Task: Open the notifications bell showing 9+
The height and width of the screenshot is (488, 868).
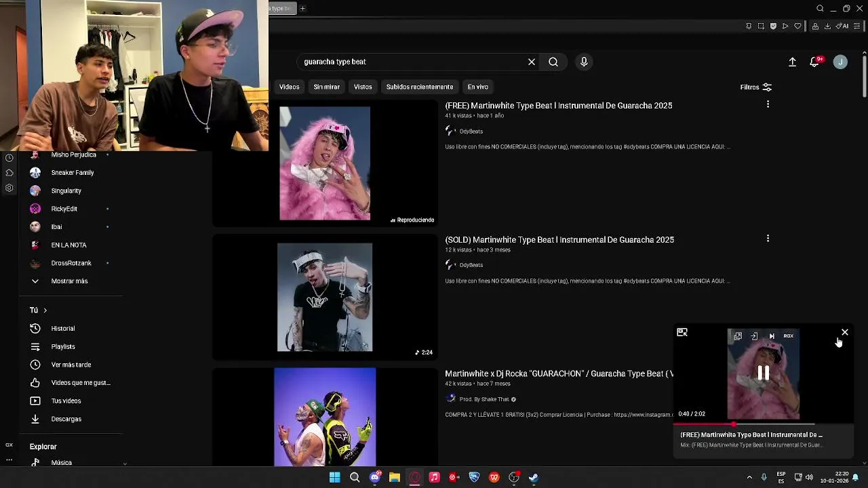Action: tap(815, 62)
